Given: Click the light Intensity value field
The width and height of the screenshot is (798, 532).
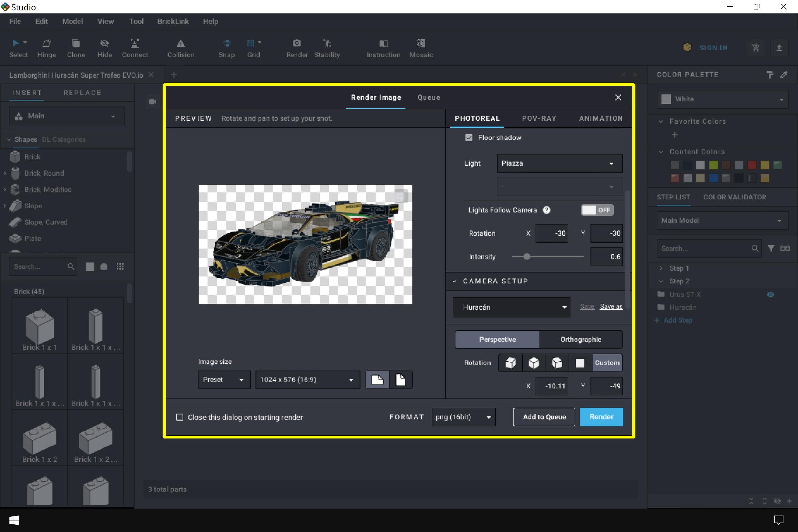Looking at the screenshot, I should coord(606,257).
